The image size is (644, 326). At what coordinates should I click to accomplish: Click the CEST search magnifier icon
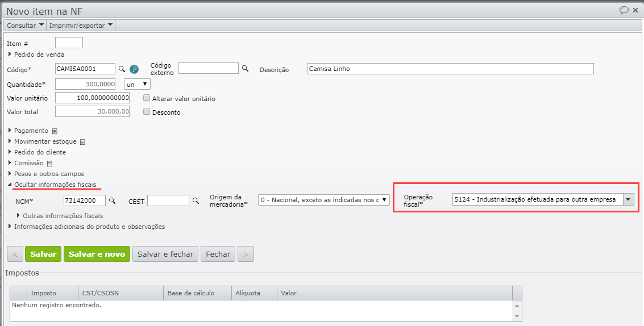click(196, 201)
